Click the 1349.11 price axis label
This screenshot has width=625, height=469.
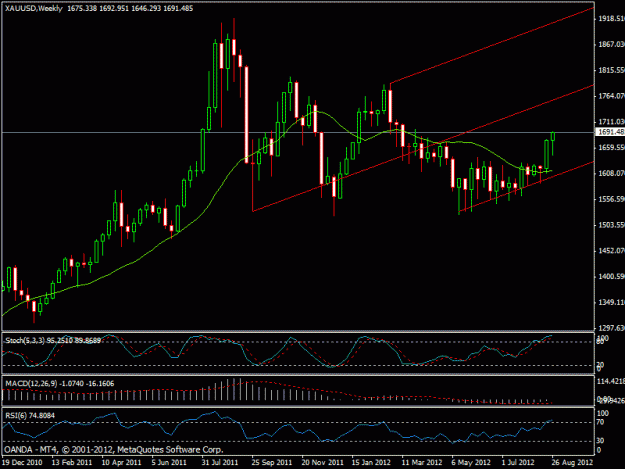[x=611, y=302]
